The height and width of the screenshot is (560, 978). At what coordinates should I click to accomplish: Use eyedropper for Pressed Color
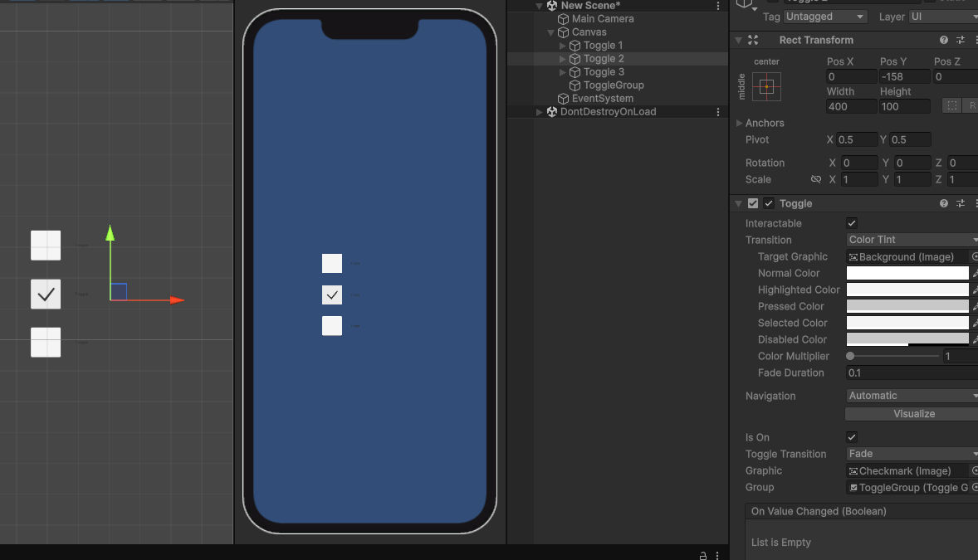(975, 306)
